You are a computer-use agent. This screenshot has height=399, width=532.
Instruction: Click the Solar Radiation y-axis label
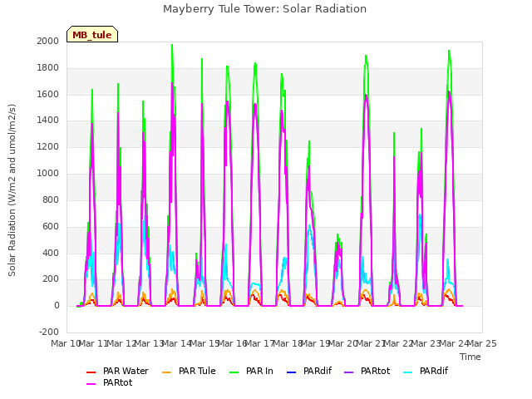(x=12, y=190)
